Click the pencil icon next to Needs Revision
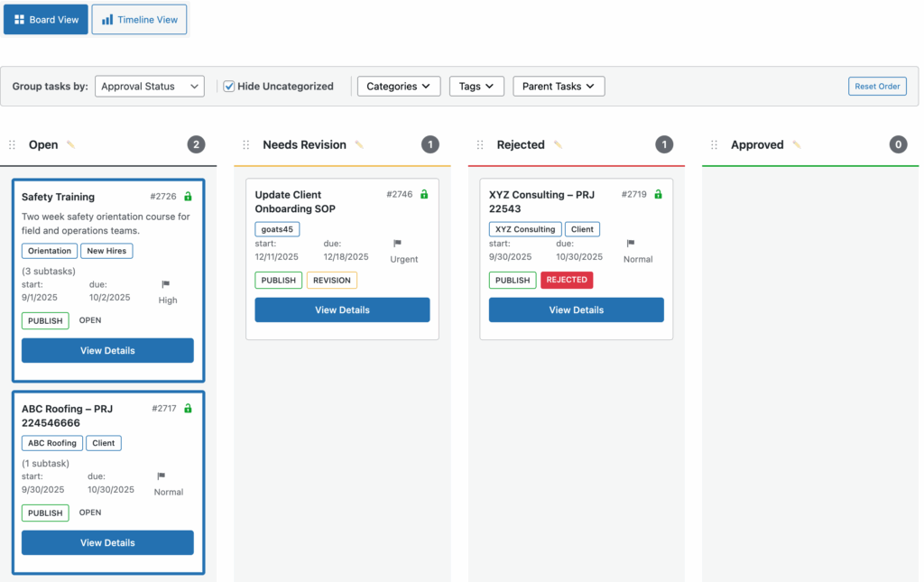This screenshot has height=582, width=924. coord(359,145)
